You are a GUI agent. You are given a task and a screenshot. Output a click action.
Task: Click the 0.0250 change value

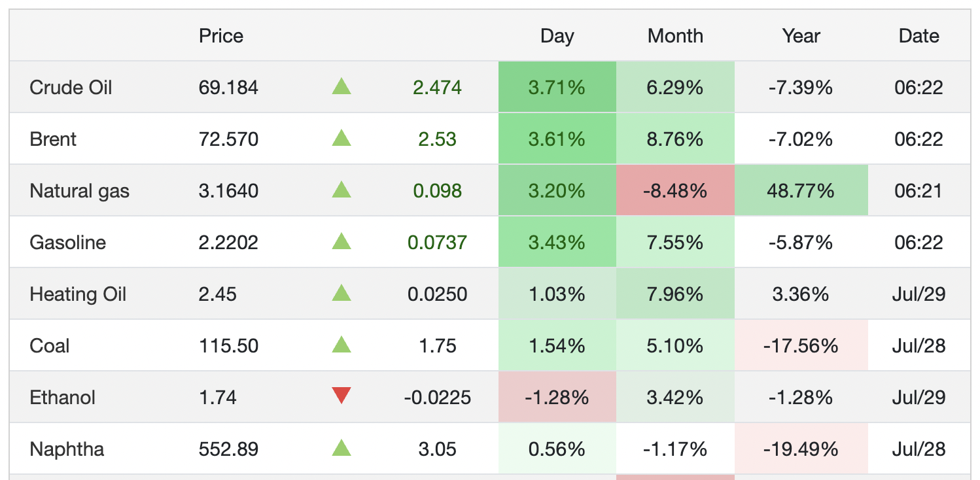click(x=438, y=294)
